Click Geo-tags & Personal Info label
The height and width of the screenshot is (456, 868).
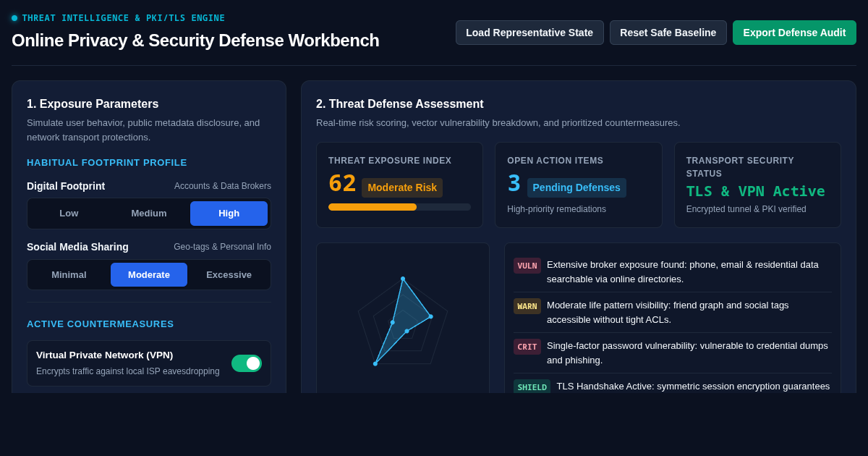[x=222, y=247]
